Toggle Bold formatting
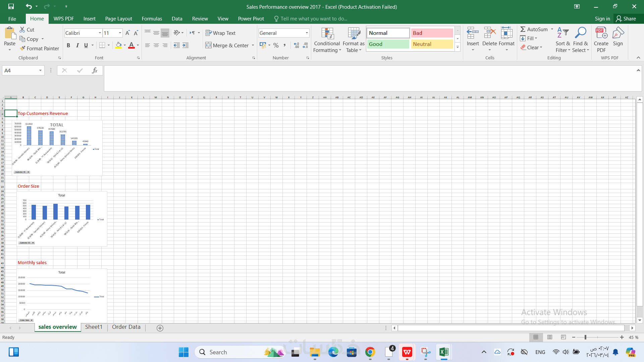The image size is (644, 362). pyautogui.click(x=68, y=45)
